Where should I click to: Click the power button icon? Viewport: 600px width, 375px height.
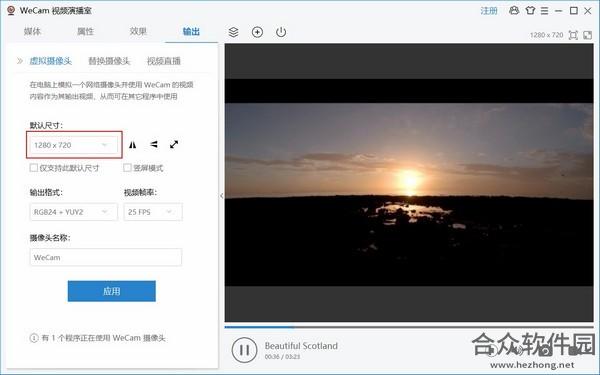281,32
